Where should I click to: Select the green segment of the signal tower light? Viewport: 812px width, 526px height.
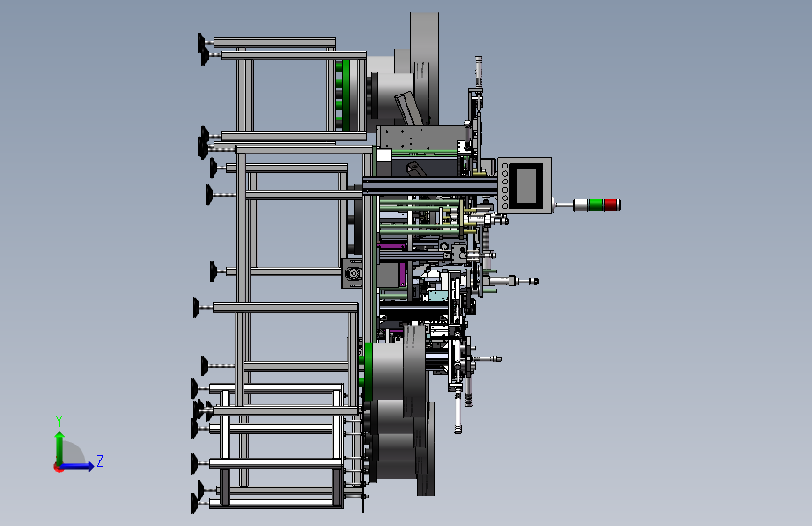pos(596,205)
